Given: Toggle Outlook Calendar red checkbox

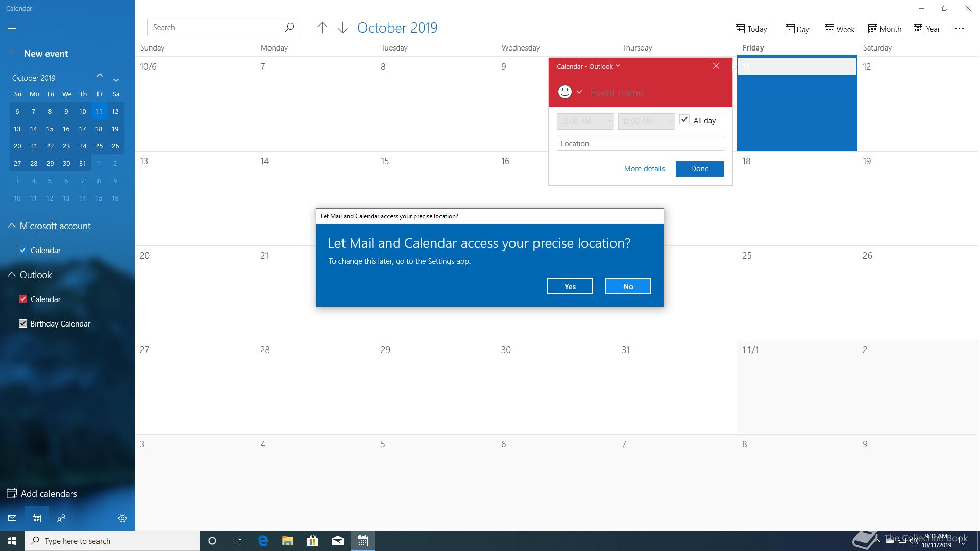Looking at the screenshot, I should coord(23,299).
